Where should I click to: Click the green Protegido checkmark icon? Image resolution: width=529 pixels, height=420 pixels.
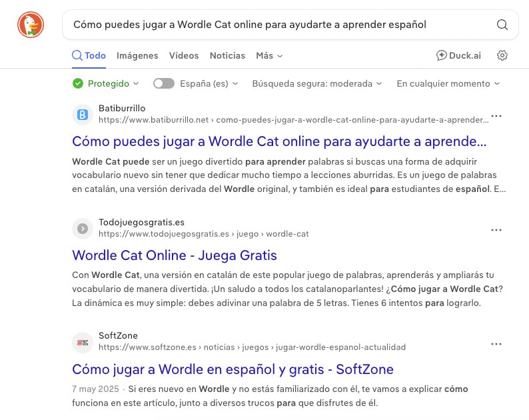[77, 83]
